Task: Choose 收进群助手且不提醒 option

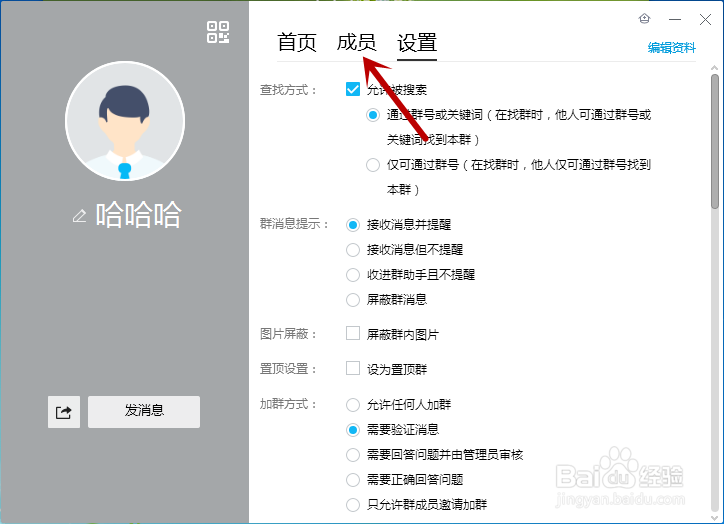Action: coord(353,275)
